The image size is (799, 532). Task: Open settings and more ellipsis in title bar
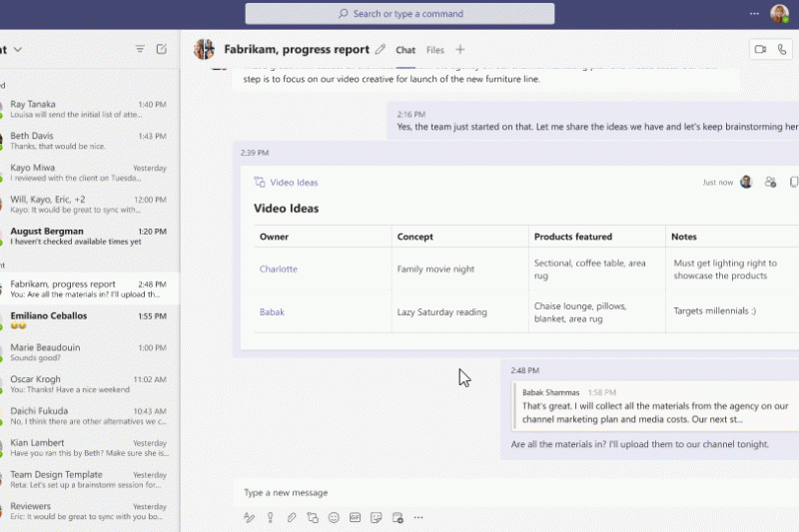coord(755,14)
